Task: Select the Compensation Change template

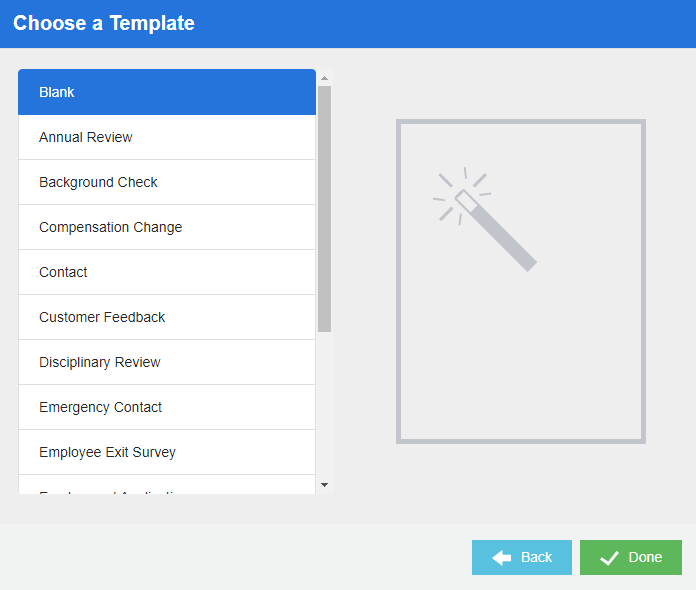Action: pos(166,227)
